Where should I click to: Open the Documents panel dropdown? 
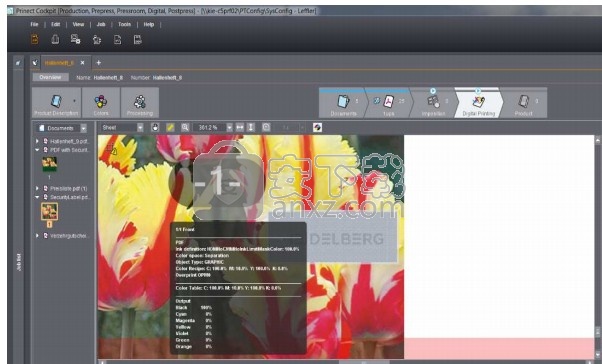[x=83, y=128]
